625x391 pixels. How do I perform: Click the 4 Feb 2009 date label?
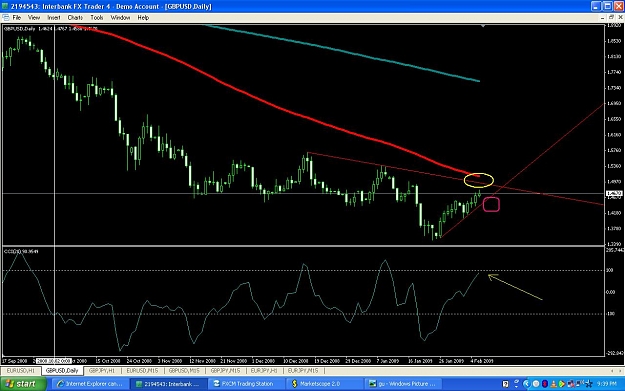[x=482, y=361]
